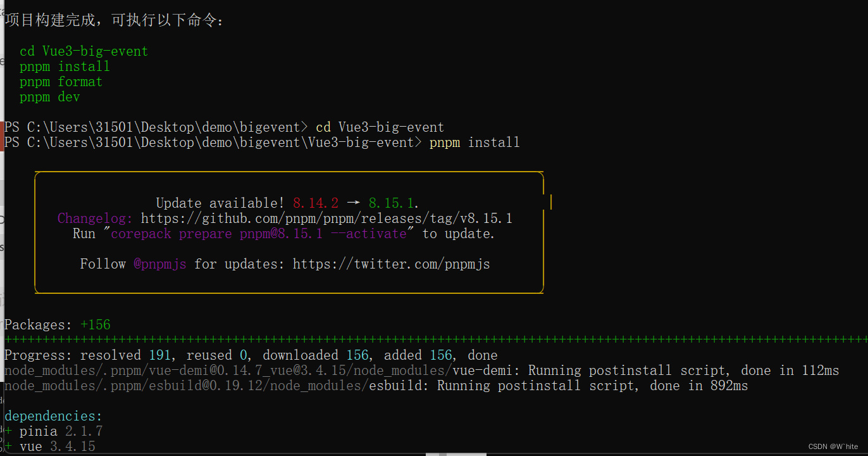868x456 pixels.
Task: Click the 'corepack prepare pnpm@8.15.1 --activate' command
Action: 259,234
